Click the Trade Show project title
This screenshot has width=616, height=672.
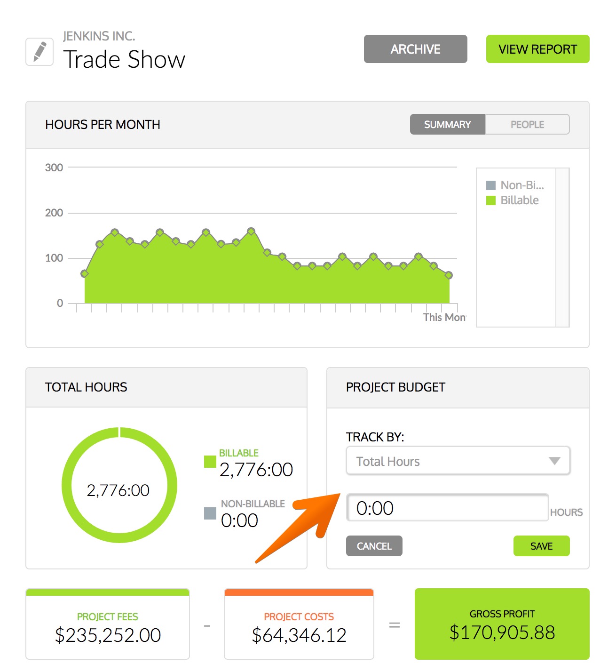tap(125, 60)
